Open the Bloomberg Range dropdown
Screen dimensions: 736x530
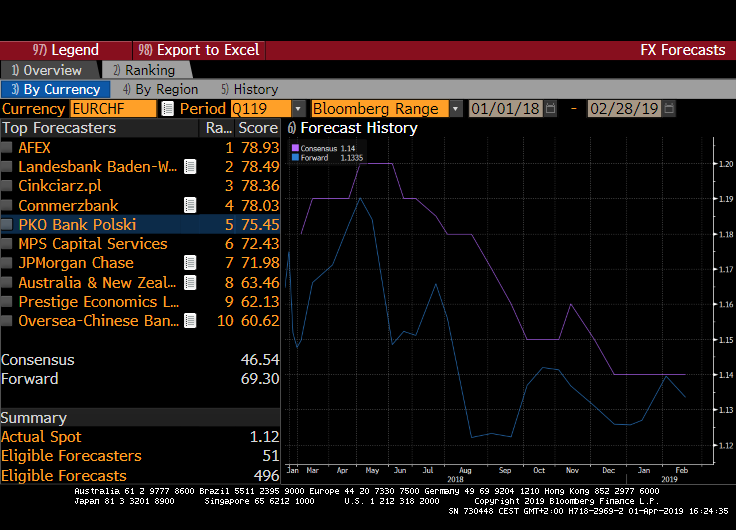click(455, 109)
